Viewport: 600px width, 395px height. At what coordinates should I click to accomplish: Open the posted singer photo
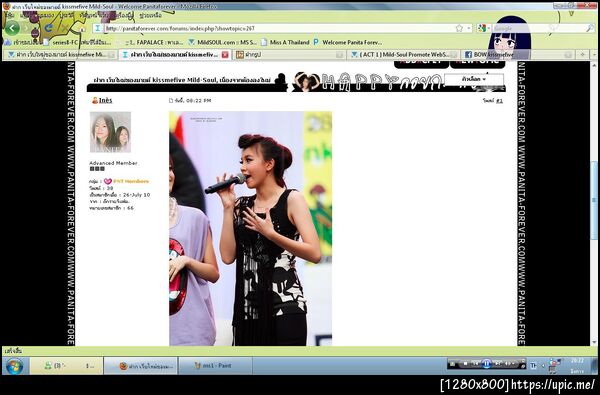coord(251,229)
